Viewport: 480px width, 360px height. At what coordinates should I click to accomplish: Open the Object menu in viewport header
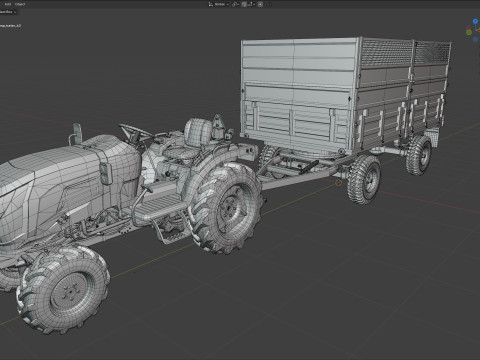20,4
